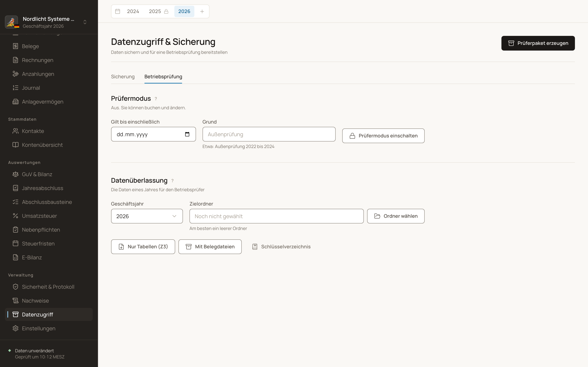Select the locked fiscal year 2025
Screen dimensions: 588x367
[158, 11]
